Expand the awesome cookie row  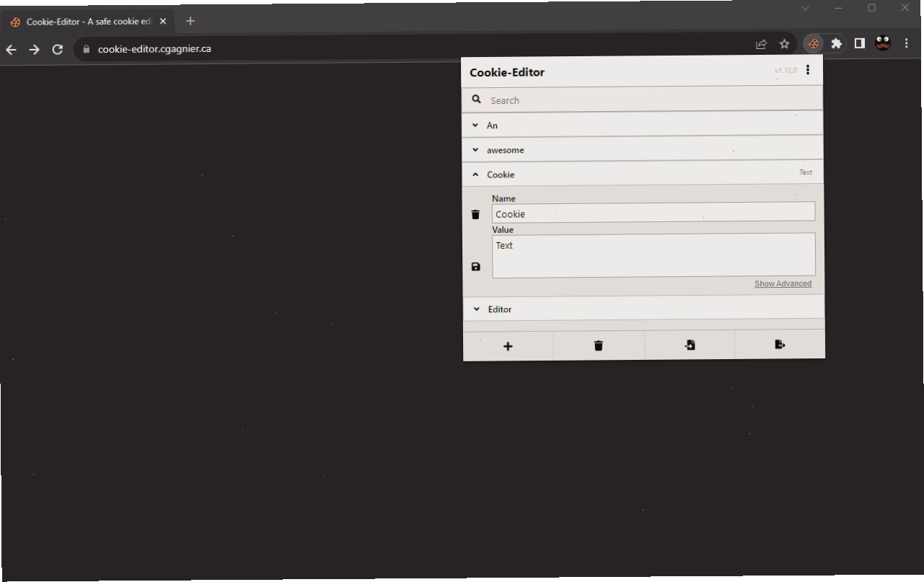coord(643,150)
